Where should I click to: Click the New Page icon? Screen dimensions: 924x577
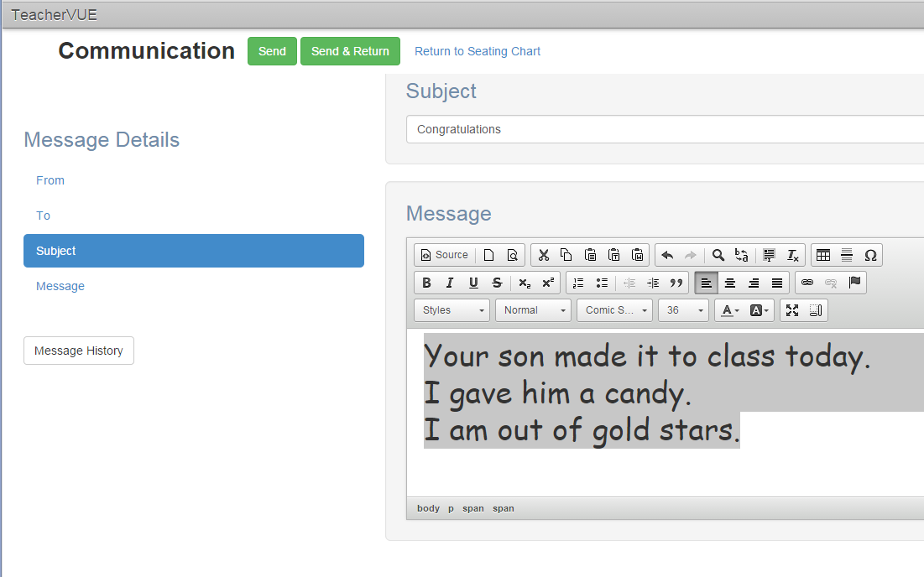pos(488,255)
